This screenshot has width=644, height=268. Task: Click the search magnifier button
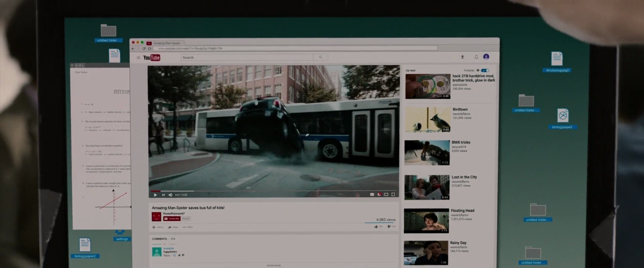(x=320, y=57)
